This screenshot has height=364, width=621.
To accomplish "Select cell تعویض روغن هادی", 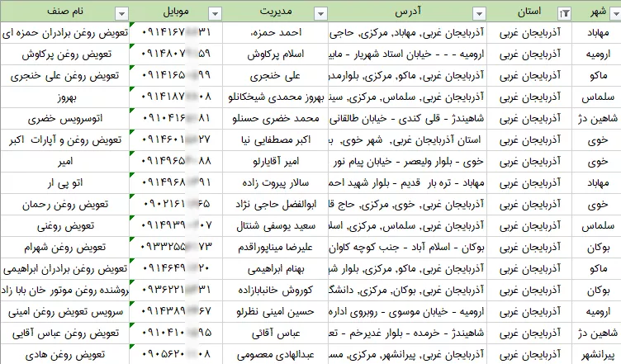I will click(65, 354).
